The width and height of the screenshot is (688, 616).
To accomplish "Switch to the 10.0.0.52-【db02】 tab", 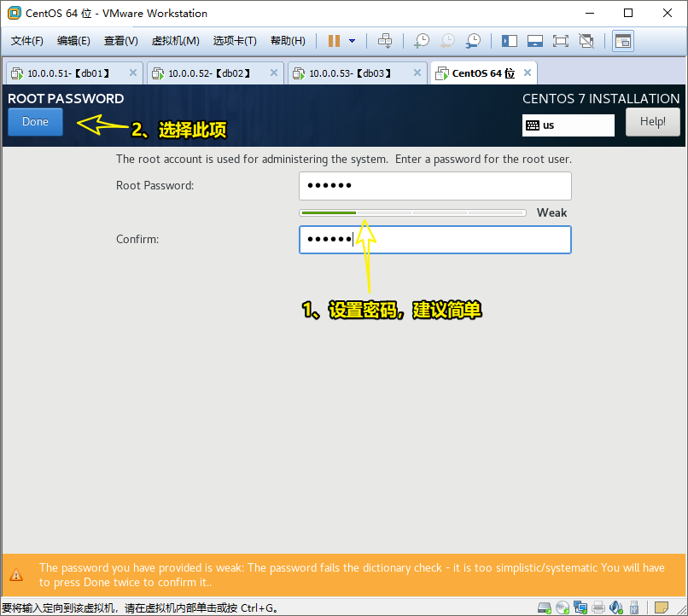I will point(215,73).
